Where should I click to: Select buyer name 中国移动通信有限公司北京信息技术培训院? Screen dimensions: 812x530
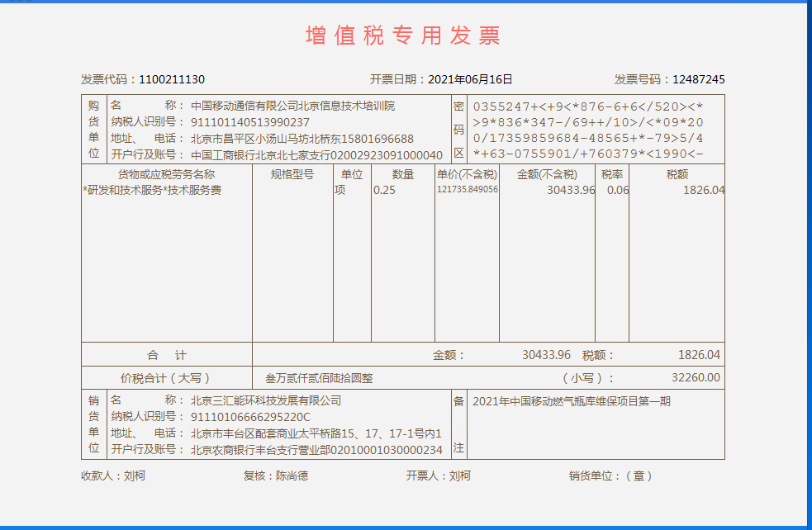pos(292,106)
